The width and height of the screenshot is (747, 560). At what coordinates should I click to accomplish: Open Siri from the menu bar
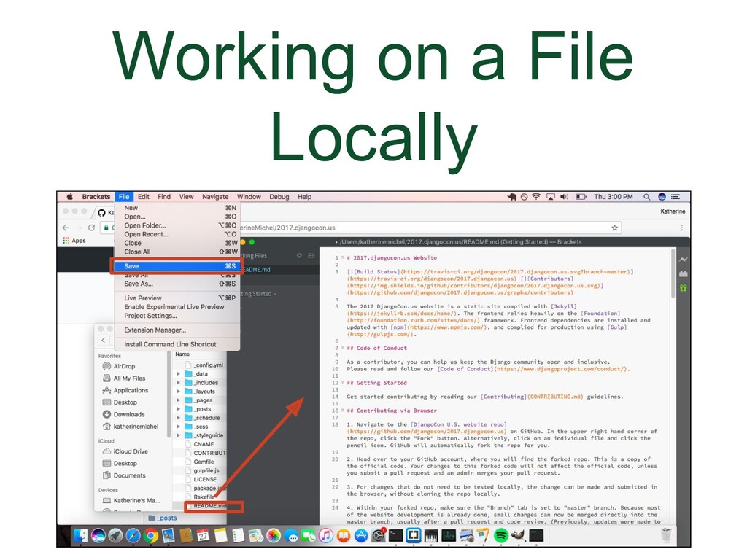pyautogui.click(x=662, y=196)
